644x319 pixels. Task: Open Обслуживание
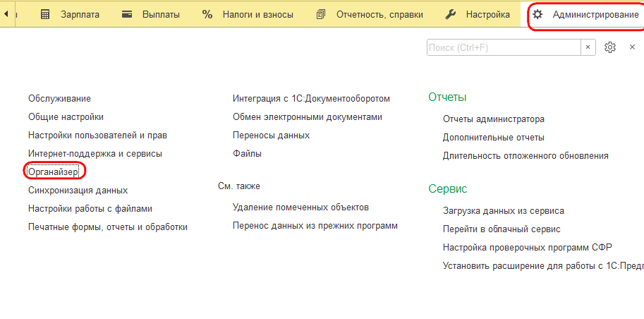[x=59, y=99]
